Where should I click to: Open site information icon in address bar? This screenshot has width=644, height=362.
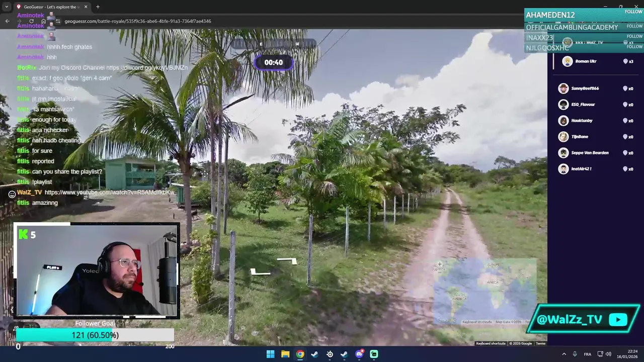58,21
